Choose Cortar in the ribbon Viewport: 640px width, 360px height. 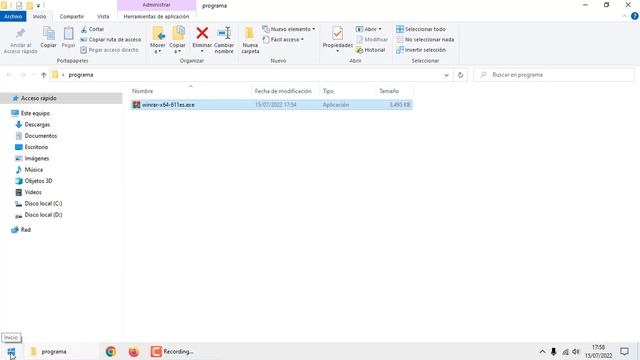pos(93,29)
